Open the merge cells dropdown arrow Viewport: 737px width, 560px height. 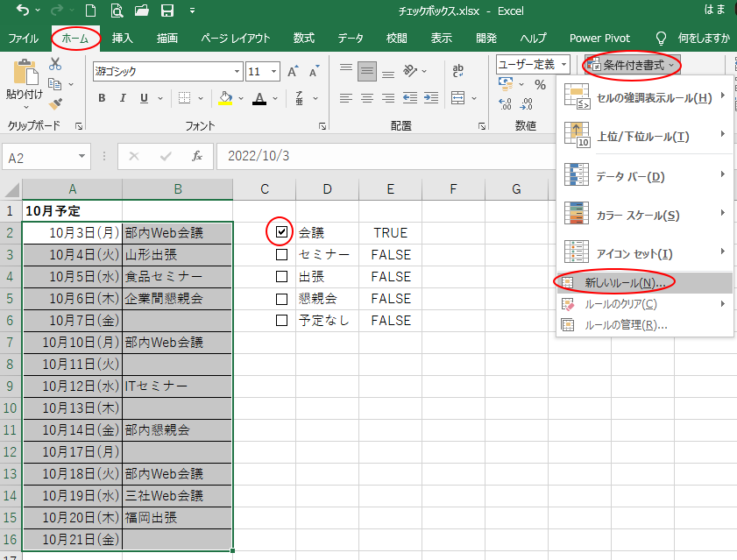click(x=474, y=98)
